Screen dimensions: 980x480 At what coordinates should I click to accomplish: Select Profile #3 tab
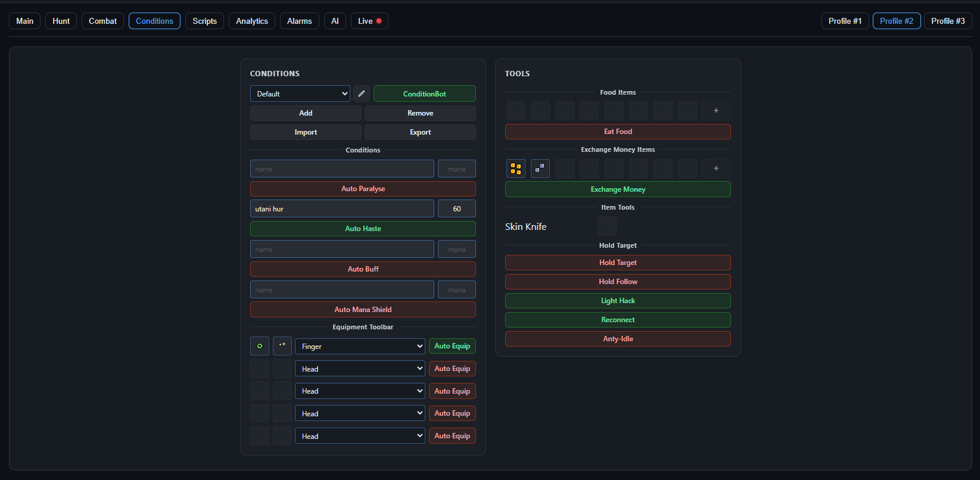tap(948, 21)
